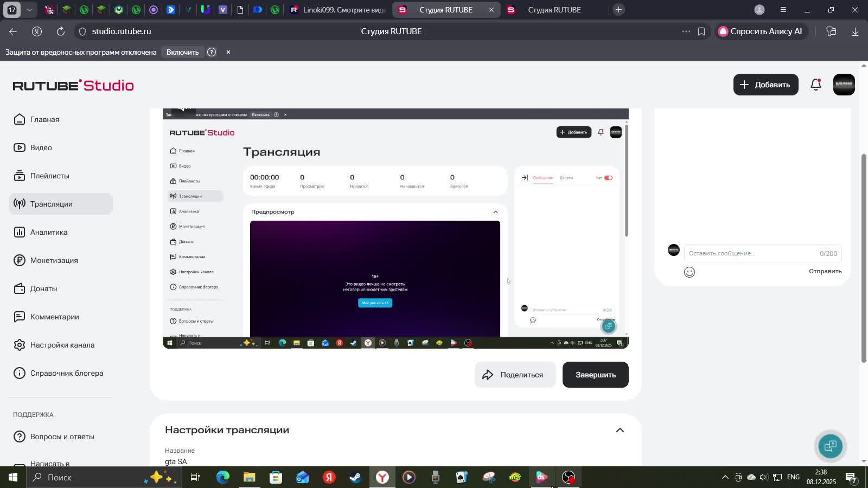Open notifications bell
The height and width of the screenshot is (488, 868).
click(816, 85)
